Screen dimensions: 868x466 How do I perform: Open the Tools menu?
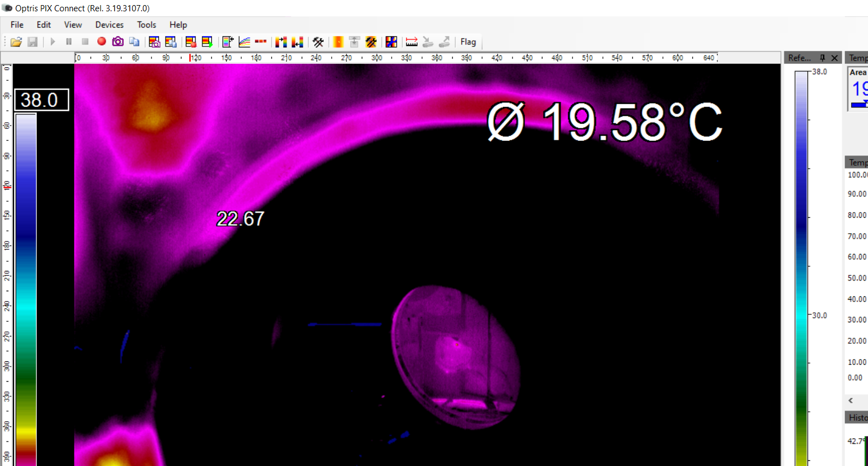click(x=146, y=25)
